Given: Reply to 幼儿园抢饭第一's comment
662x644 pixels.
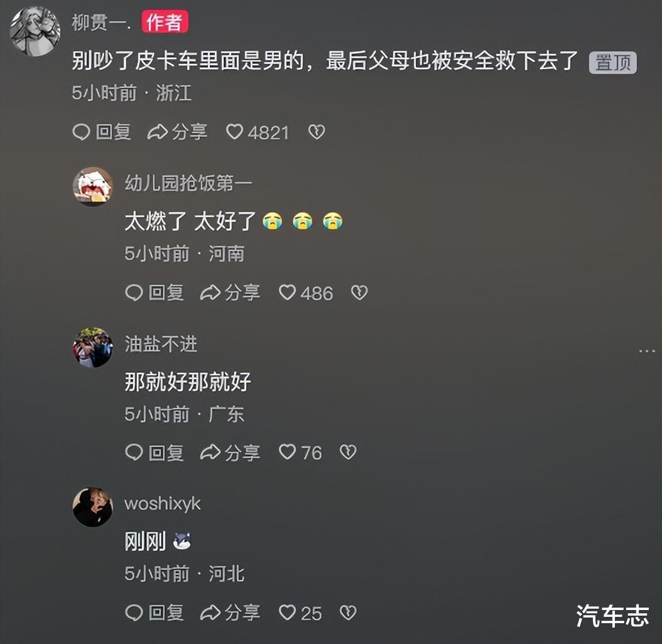Looking at the screenshot, I should pos(155,292).
